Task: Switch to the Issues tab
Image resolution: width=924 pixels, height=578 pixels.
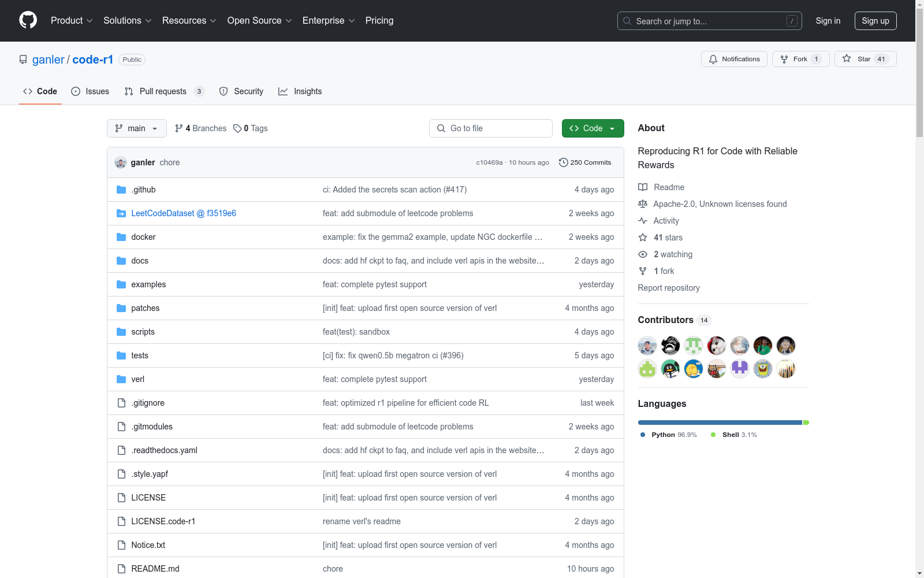Action: pos(90,91)
